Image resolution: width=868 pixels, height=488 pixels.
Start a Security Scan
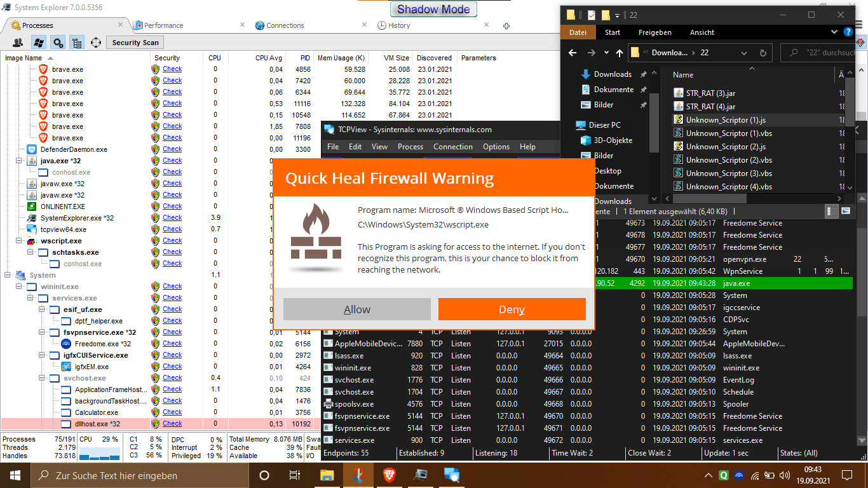tap(135, 43)
